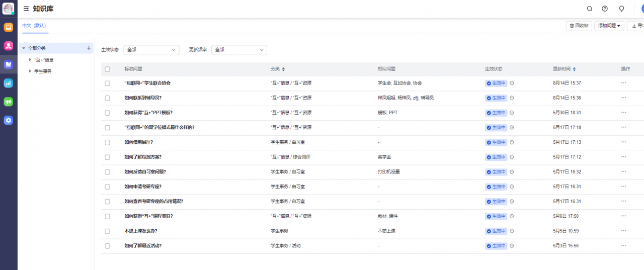This screenshot has height=270, width=644.
Task: Tick the select-all checkbox in table header
Action: pos(107,69)
